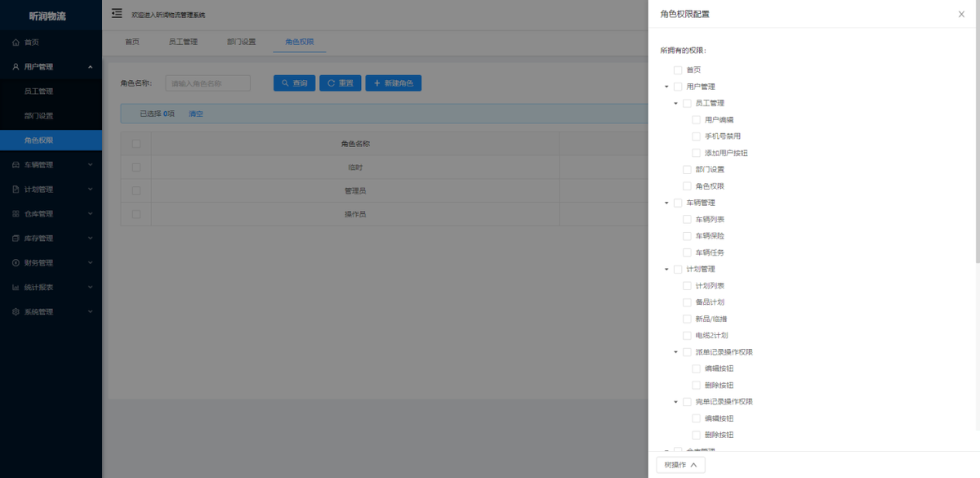Check the 车辆保险 permission checkbox
Screen dimensions: 980x478
pyautogui.click(x=687, y=236)
